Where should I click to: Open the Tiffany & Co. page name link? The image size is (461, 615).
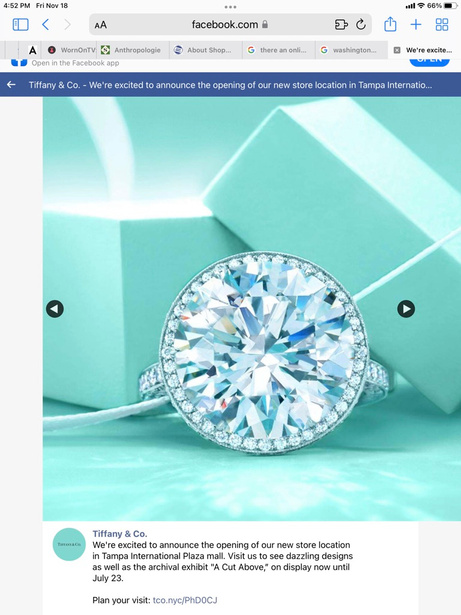coord(120,534)
